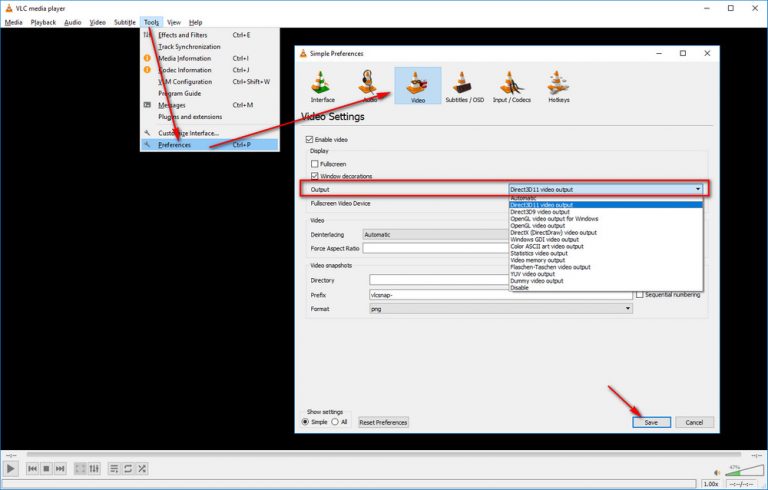Choose Automatic in Output list
768x490 pixels.
[x=606, y=198]
